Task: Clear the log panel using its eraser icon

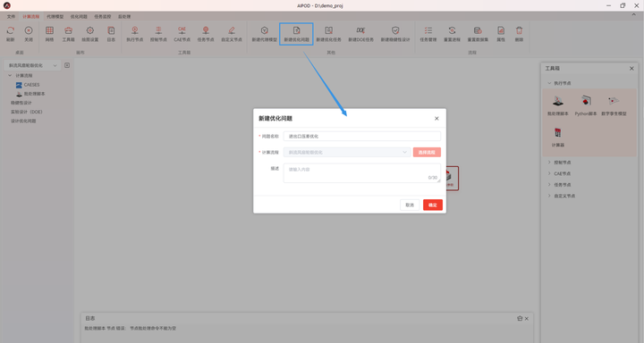Action: (x=520, y=318)
